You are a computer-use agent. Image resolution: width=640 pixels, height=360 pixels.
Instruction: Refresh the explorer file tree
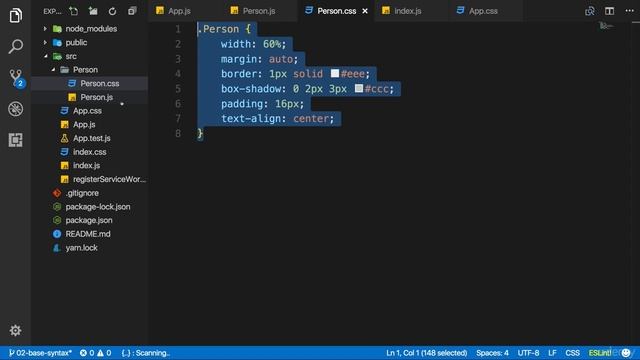[112, 11]
